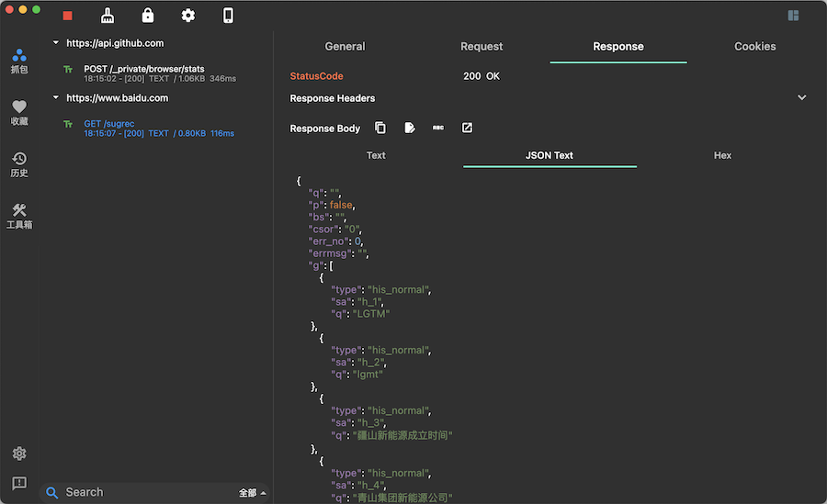Open the feedback chat icon in the sidebar

coord(19,483)
